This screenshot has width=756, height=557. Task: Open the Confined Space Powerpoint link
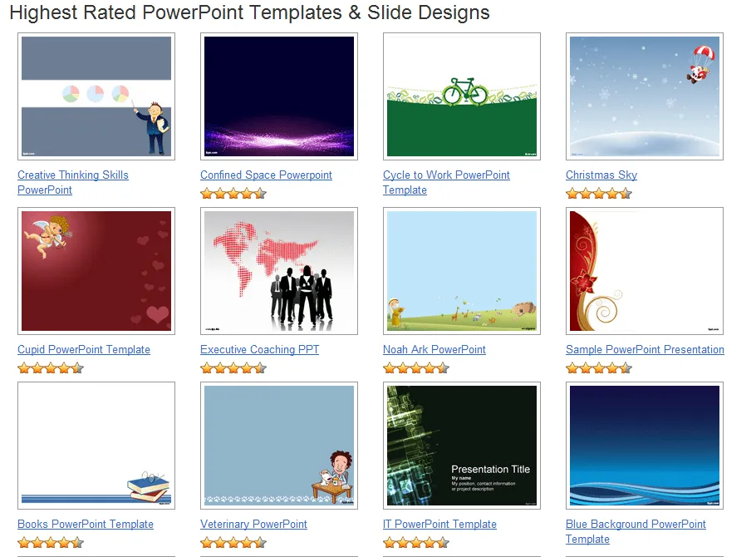pos(266,175)
